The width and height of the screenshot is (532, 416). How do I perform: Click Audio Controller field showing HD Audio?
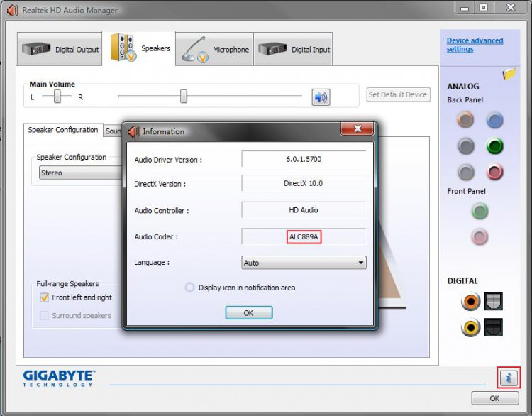click(x=304, y=210)
